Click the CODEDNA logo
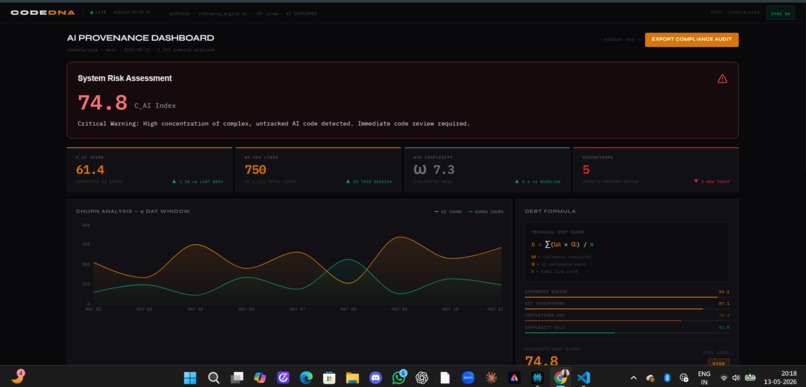 click(43, 12)
